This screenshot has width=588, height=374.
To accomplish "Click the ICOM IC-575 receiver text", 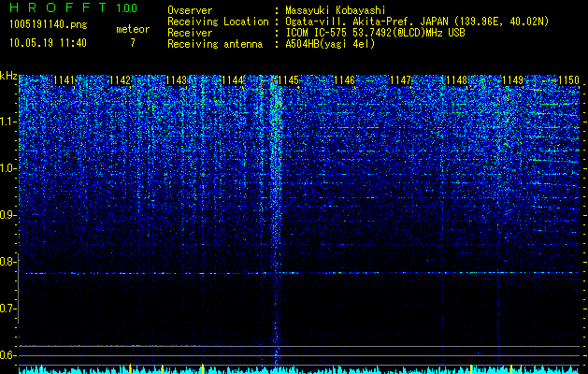I will (x=375, y=33).
